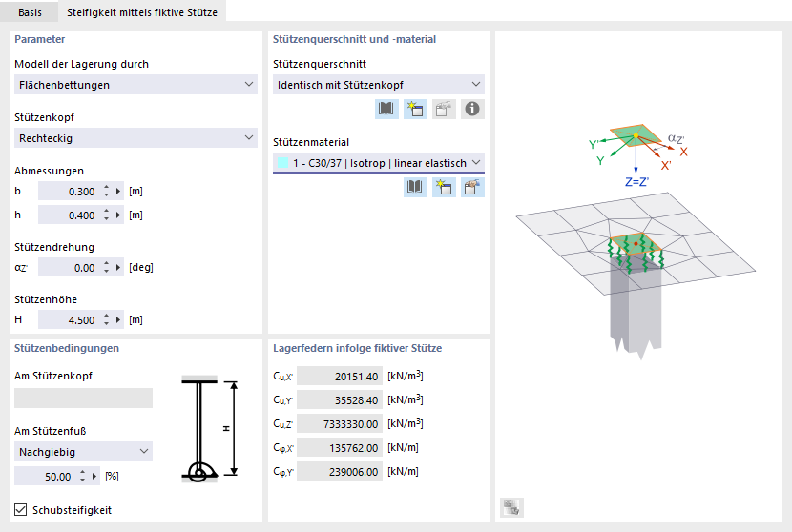Viewport: 792px width, 532px height.
Task: Open Am Stützenfuß dropdown Nachgiebig
Action: tap(83, 452)
